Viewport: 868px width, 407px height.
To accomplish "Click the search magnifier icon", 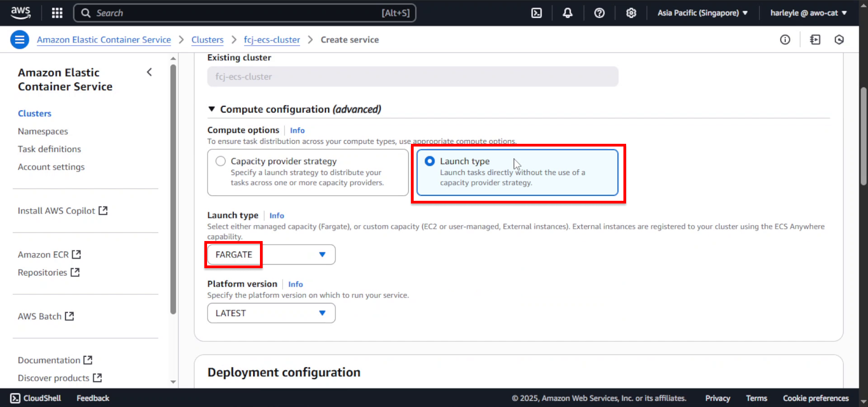I will pyautogui.click(x=86, y=13).
